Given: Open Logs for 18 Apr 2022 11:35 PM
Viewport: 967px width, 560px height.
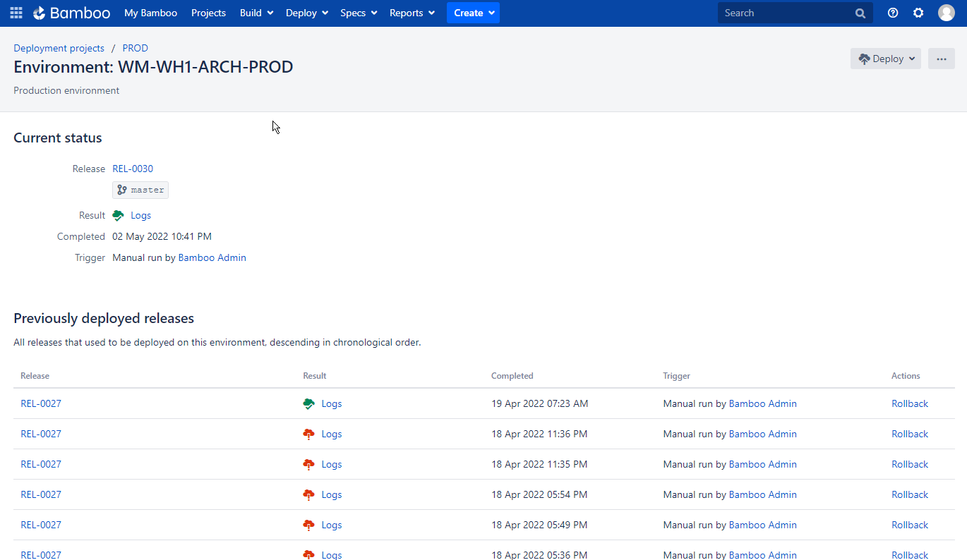Looking at the screenshot, I should (332, 465).
